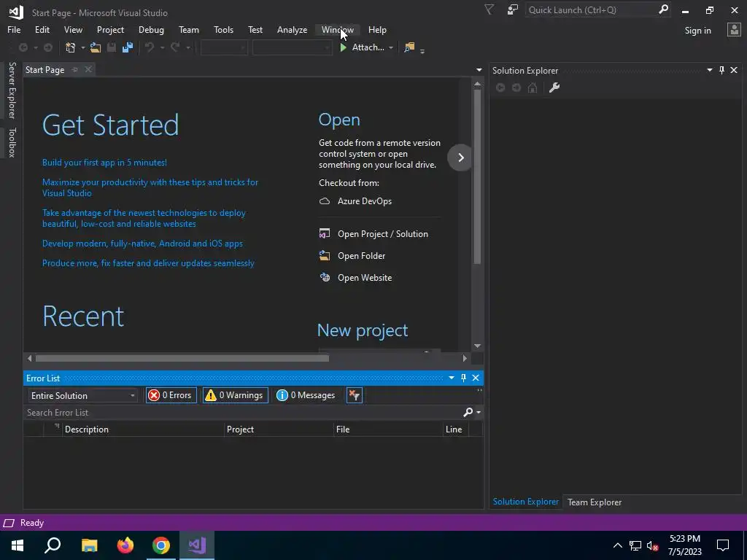
Task: Open the Solution Explorer window options dropdown
Action: point(709,71)
